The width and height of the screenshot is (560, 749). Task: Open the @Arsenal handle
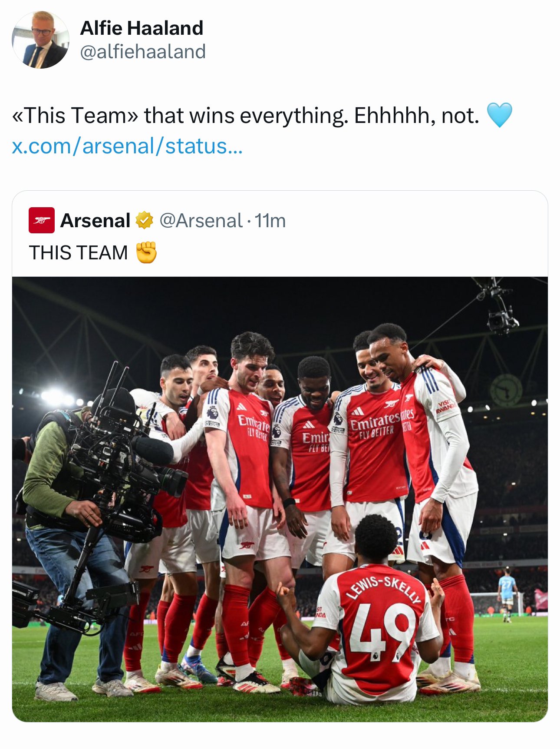(x=201, y=221)
